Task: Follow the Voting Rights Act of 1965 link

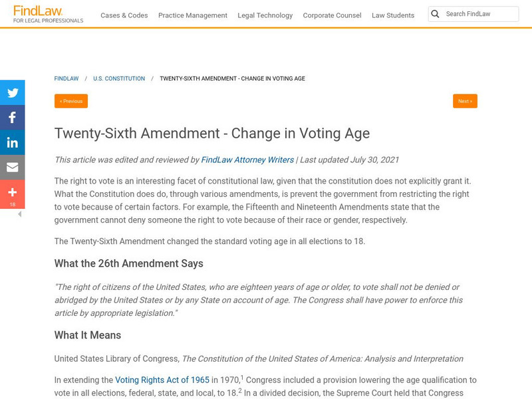Action: (x=162, y=380)
